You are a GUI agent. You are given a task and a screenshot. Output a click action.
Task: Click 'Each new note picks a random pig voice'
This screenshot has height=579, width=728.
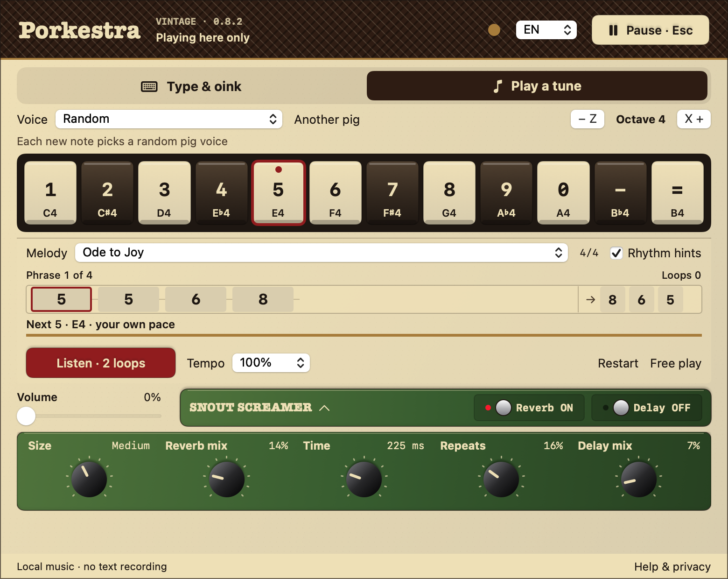click(122, 141)
